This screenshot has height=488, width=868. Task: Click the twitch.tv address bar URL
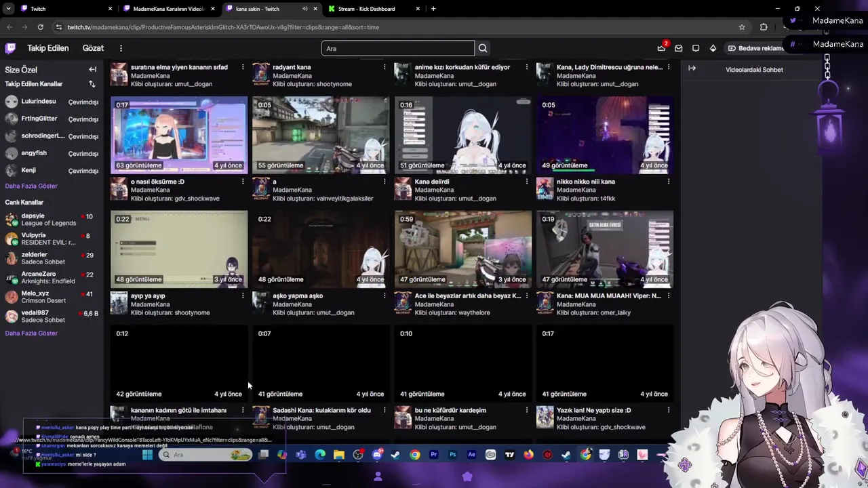[x=223, y=27]
